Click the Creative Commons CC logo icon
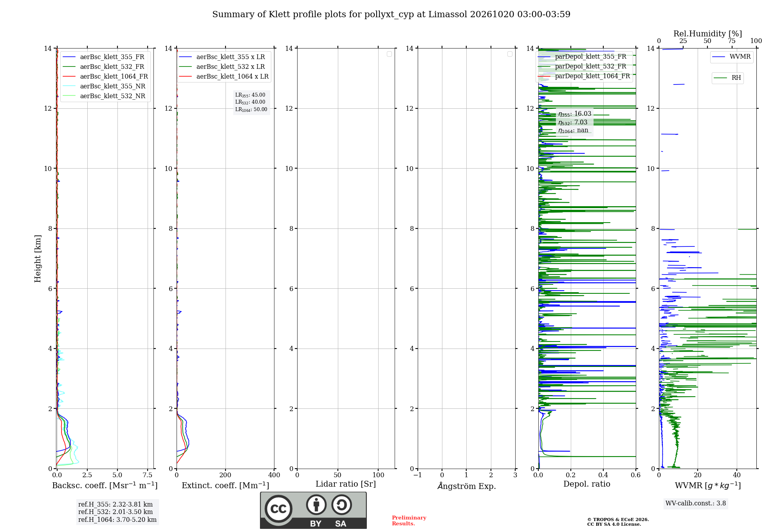783x532 pixels. coord(278,509)
